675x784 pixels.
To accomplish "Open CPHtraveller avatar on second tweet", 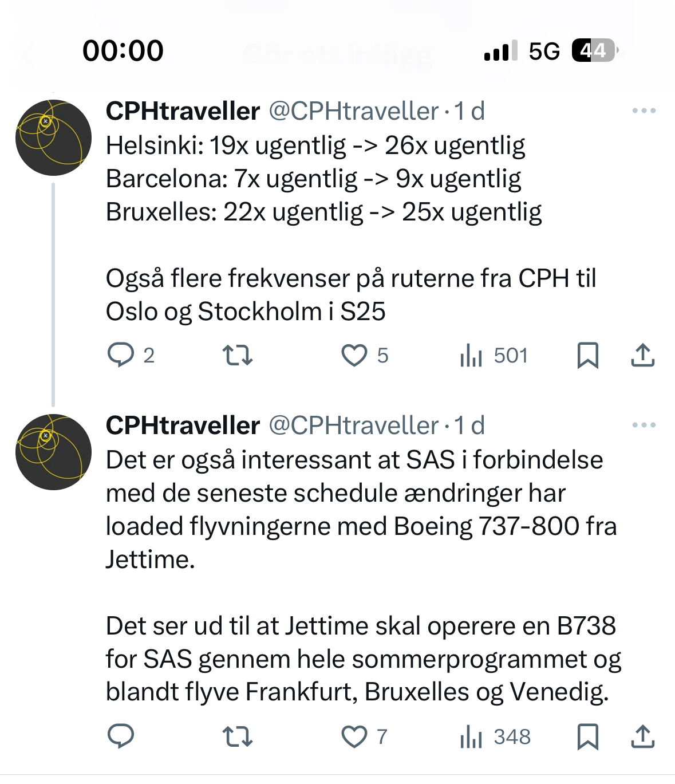I will click(x=53, y=452).
